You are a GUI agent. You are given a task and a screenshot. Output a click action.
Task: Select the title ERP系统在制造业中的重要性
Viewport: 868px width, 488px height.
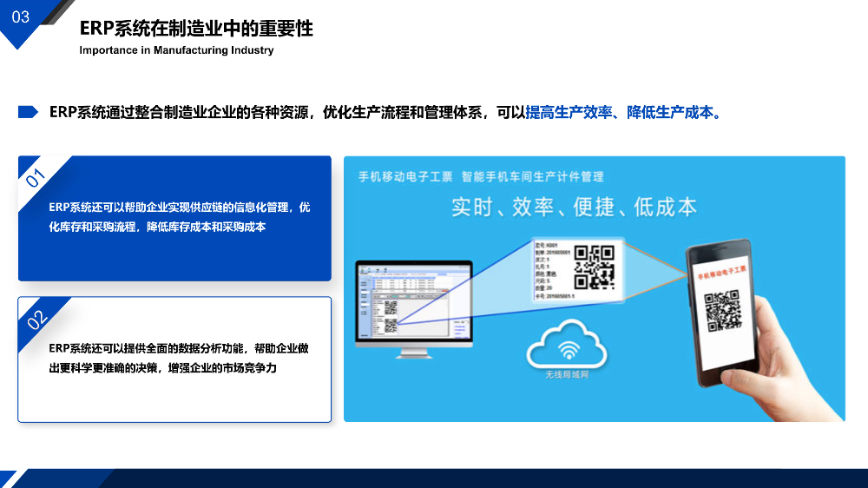click(196, 29)
